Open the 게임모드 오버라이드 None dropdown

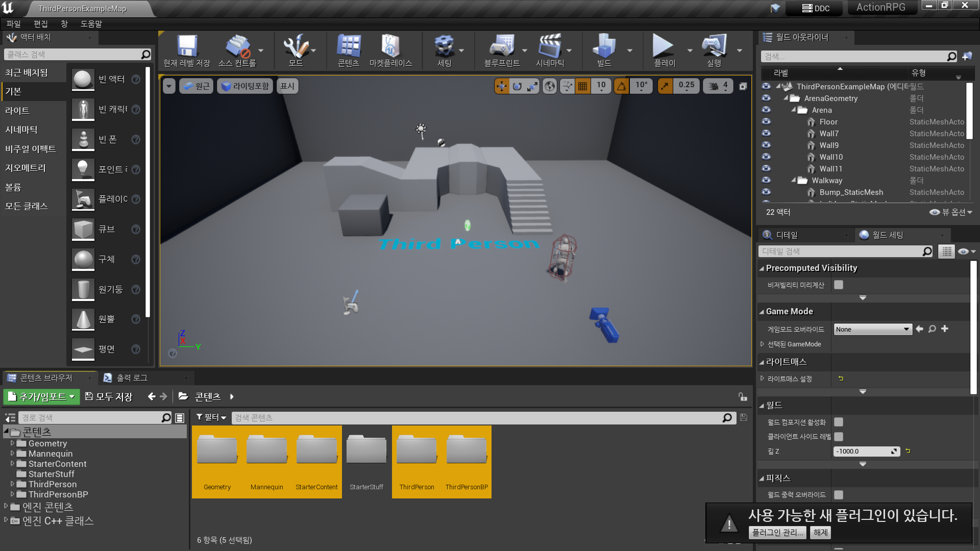872,329
